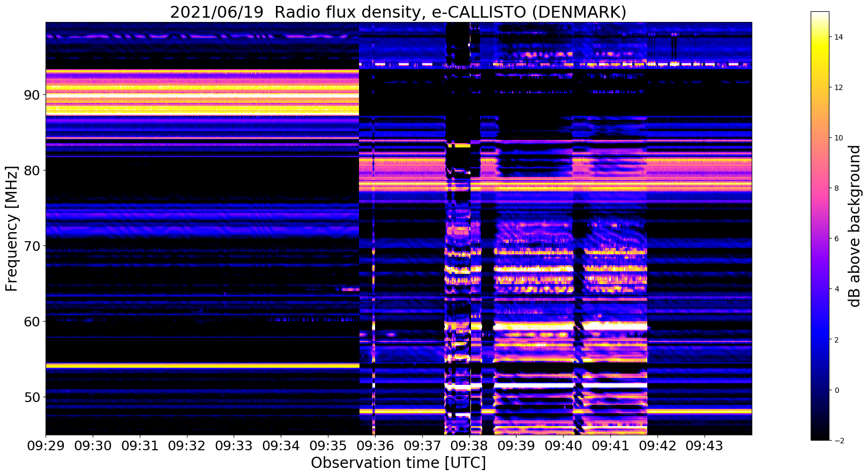
Task: Click the 09:31 time tick label
Action: tap(140, 445)
